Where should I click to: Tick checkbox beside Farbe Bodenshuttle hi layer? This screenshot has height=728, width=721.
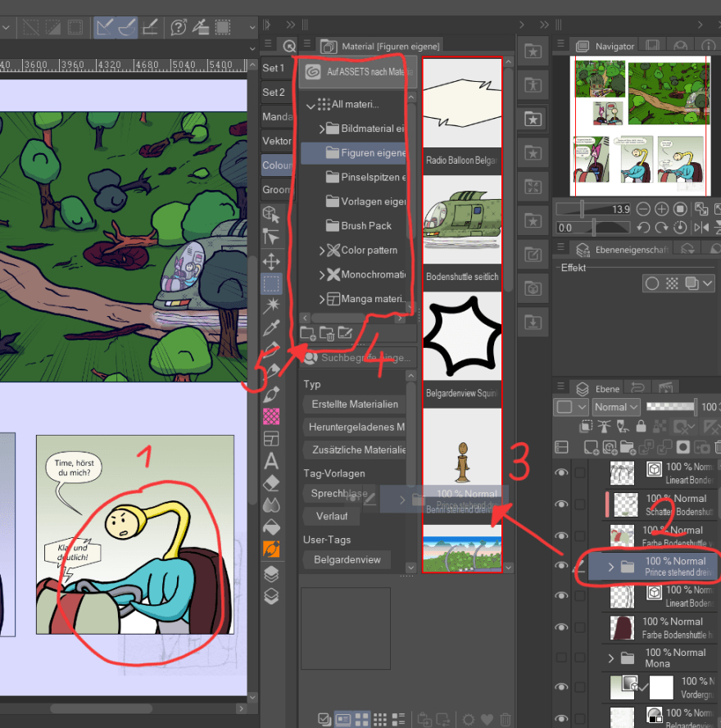[580, 627]
